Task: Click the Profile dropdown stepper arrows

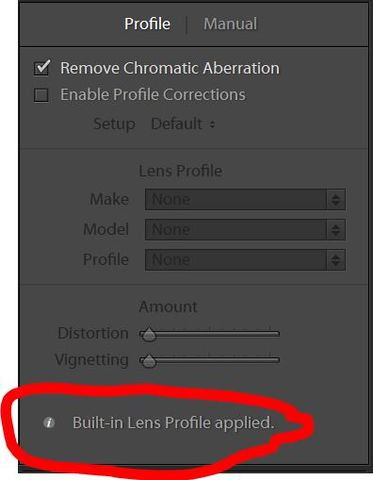Action: (336, 260)
